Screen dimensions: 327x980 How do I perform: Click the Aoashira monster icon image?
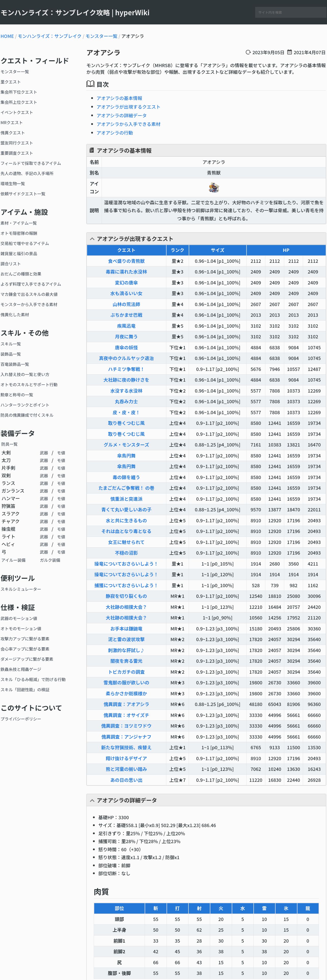click(214, 187)
